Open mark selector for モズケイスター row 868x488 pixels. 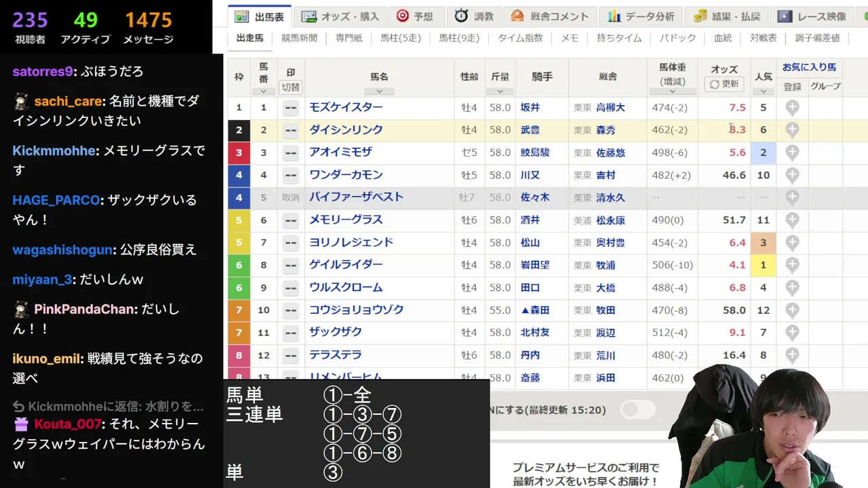[x=291, y=108]
